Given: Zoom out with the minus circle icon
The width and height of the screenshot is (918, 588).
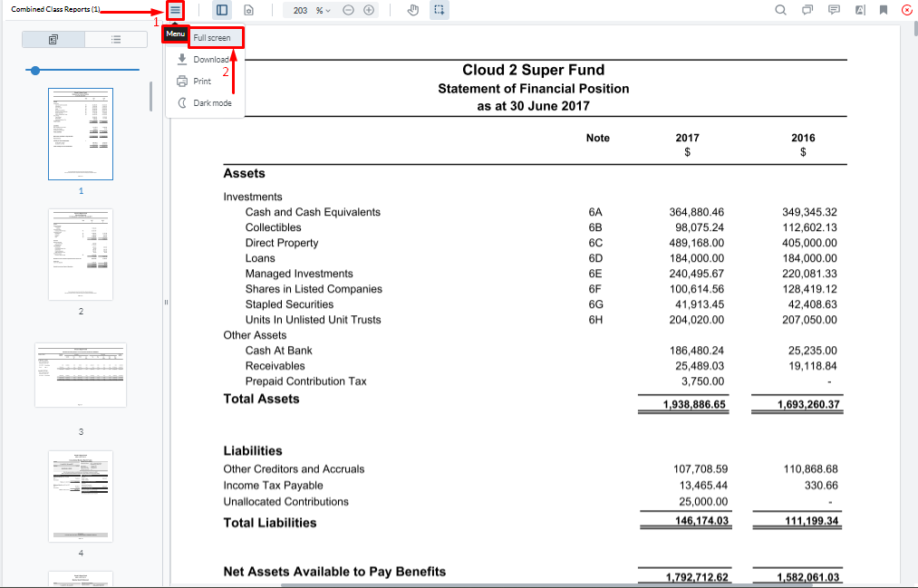Looking at the screenshot, I should pos(348,10).
